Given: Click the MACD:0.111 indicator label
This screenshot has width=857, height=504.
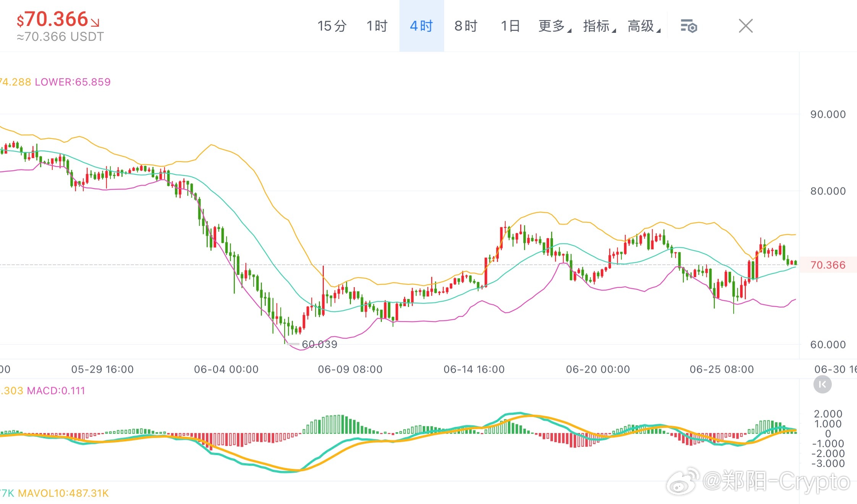Looking at the screenshot, I should (56, 391).
